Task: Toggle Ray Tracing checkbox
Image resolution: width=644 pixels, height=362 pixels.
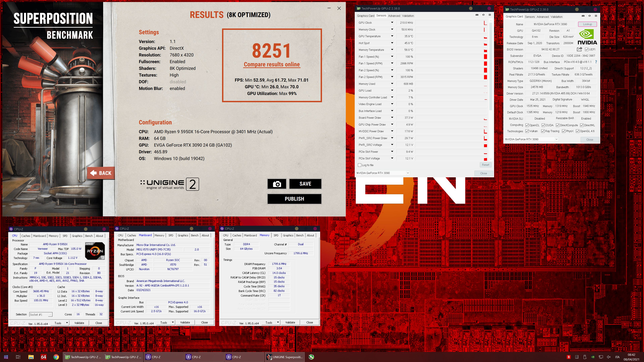Action: pyautogui.click(x=543, y=131)
